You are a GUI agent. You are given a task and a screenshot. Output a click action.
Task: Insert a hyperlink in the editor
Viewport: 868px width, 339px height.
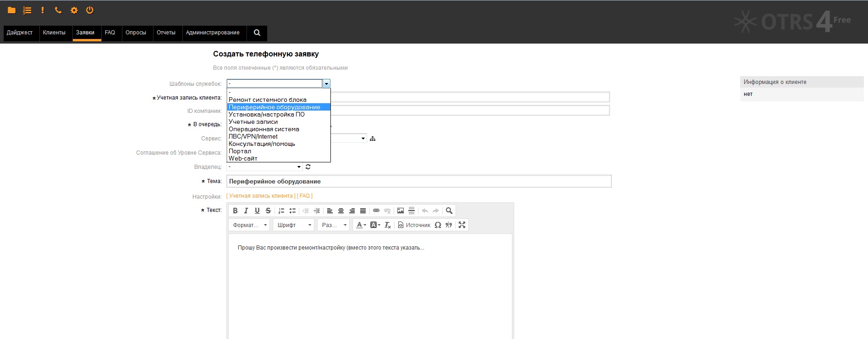click(x=376, y=211)
